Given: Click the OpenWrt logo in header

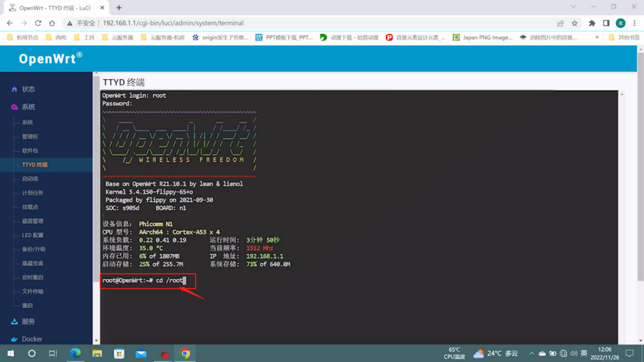Looking at the screenshot, I should pos(50,58).
